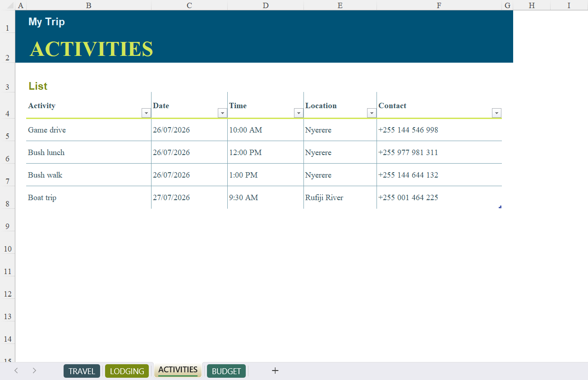The height and width of the screenshot is (380, 588).
Task: Click the 'Rufiji River' location cell
Action: pyautogui.click(x=340, y=197)
